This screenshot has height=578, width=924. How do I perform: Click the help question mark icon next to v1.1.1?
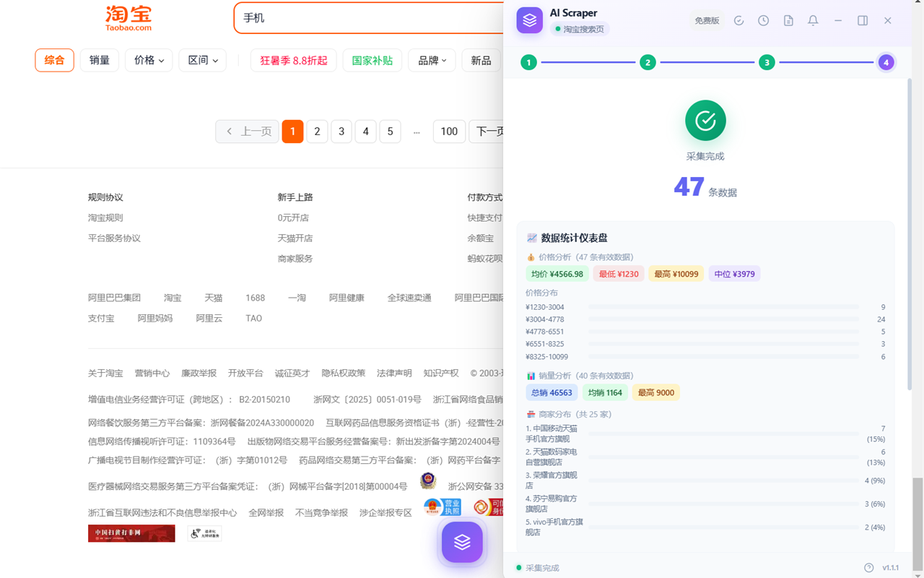point(869,568)
